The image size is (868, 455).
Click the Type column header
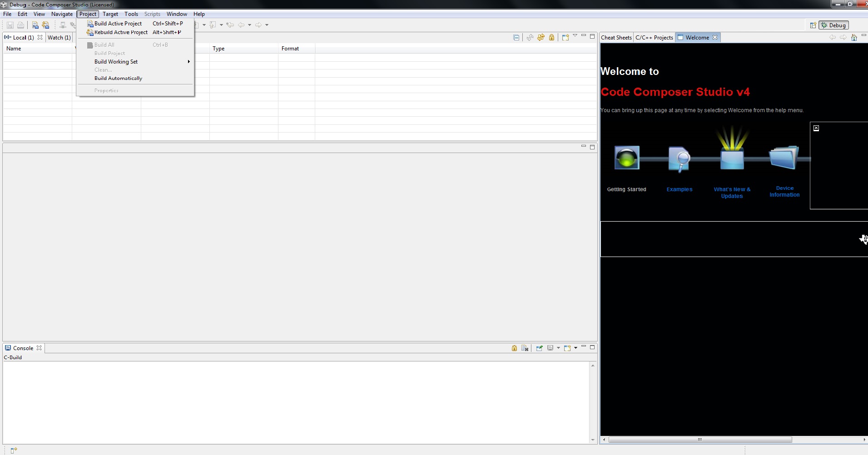[244, 49]
